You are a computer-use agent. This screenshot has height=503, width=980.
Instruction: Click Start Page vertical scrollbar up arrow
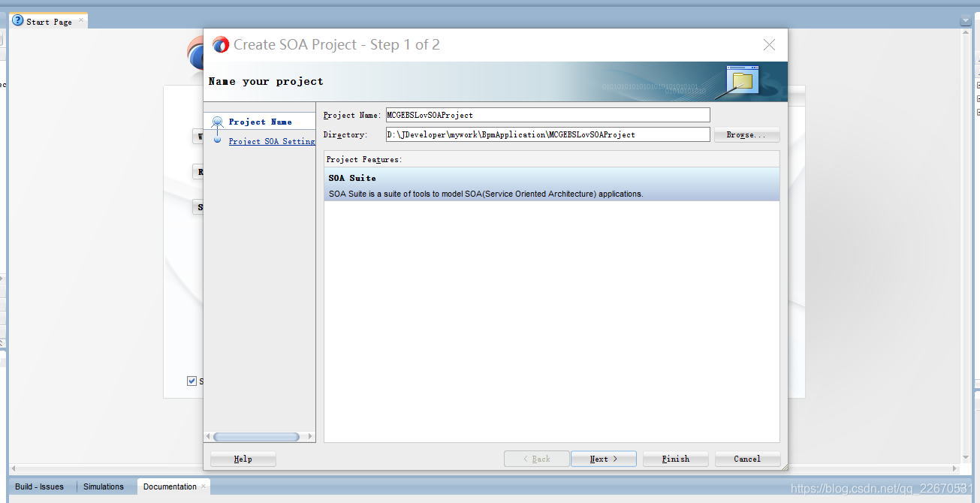point(966,35)
